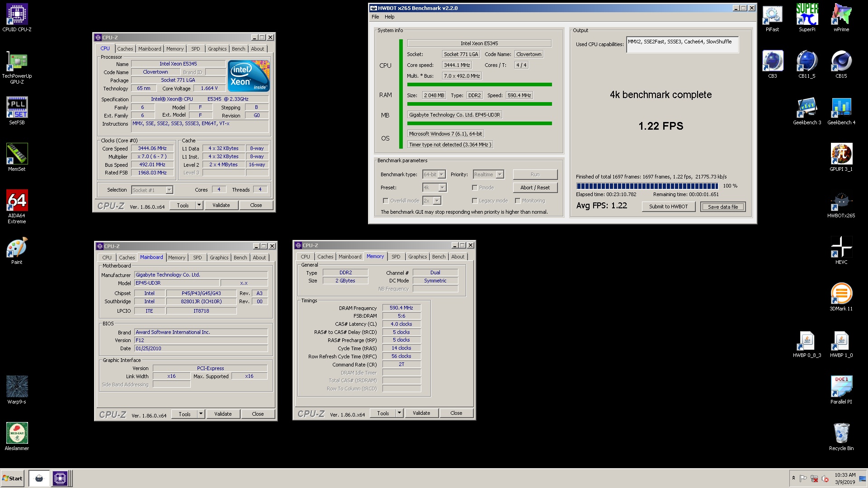Viewport: 868px width, 488px height.
Task: Open the HWBP 0_8_3 desktop shortcut
Action: coord(807,343)
